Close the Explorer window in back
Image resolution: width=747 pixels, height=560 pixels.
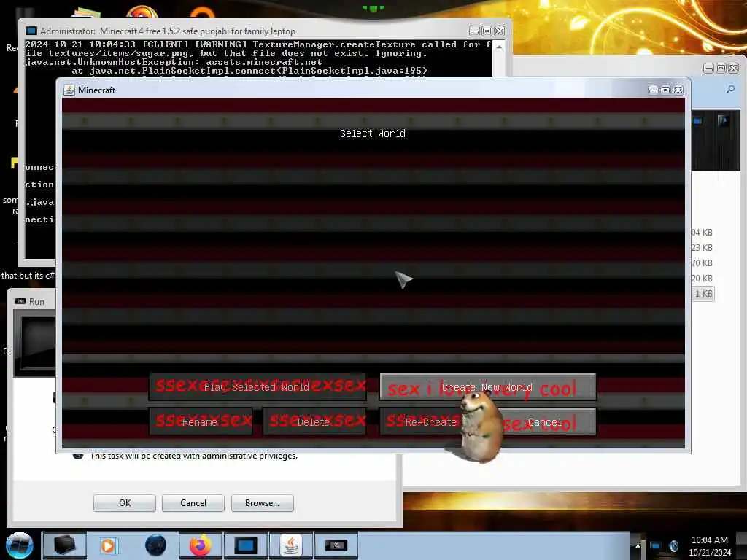tap(734, 69)
